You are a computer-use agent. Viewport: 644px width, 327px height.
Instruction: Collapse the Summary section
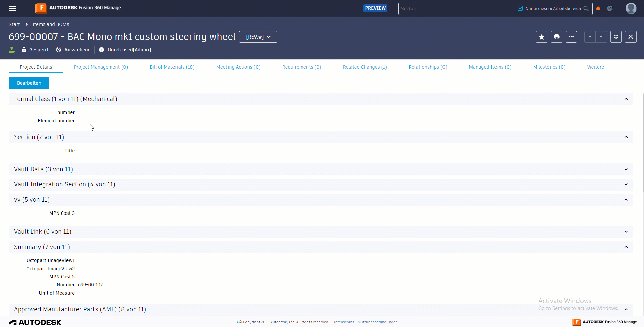click(x=626, y=247)
